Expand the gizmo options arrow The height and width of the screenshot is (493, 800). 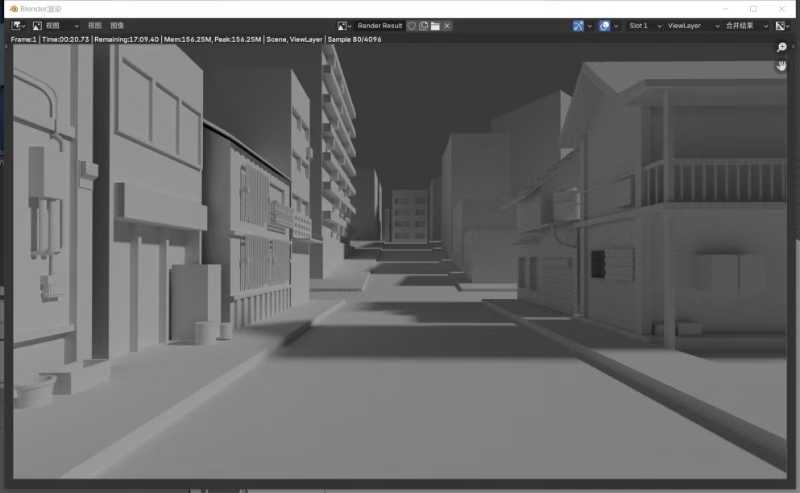590,25
